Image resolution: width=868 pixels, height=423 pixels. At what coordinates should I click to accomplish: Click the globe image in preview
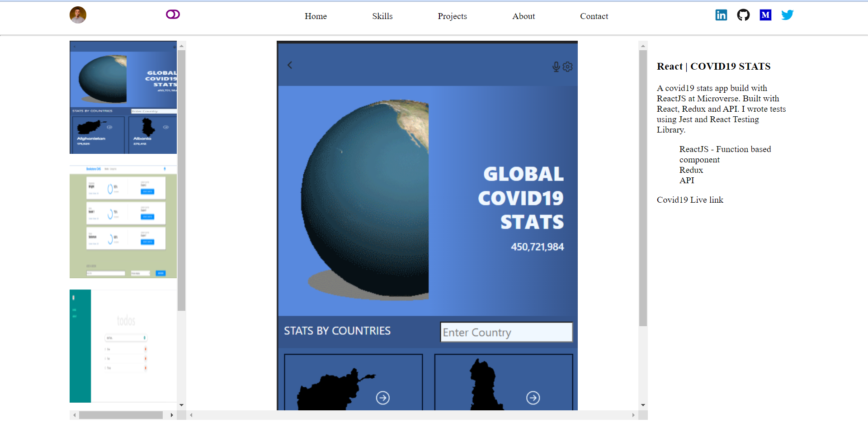365,199
